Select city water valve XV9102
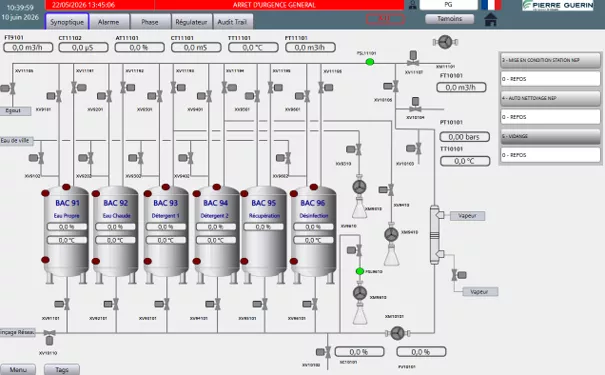 pos(37,158)
